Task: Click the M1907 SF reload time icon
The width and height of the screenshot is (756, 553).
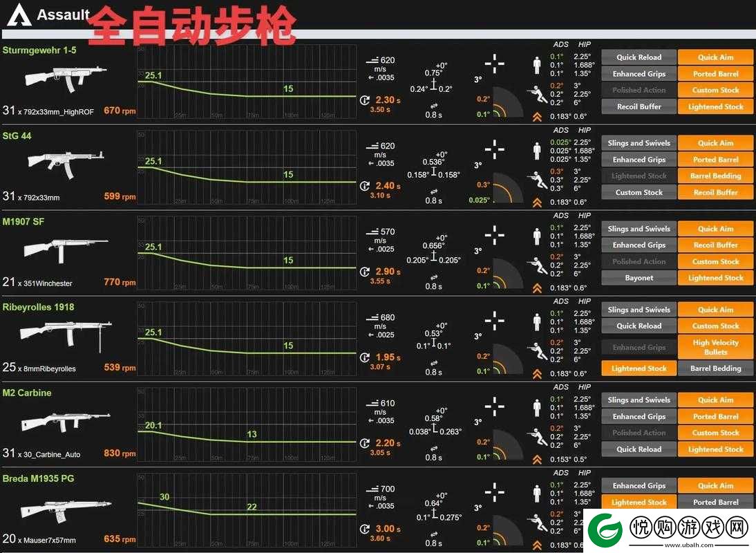Action: (x=365, y=272)
